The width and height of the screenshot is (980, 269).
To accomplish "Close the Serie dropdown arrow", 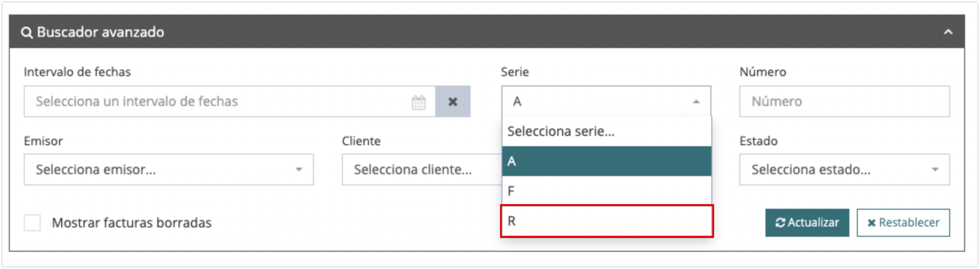I will pyautogui.click(x=696, y=102).
